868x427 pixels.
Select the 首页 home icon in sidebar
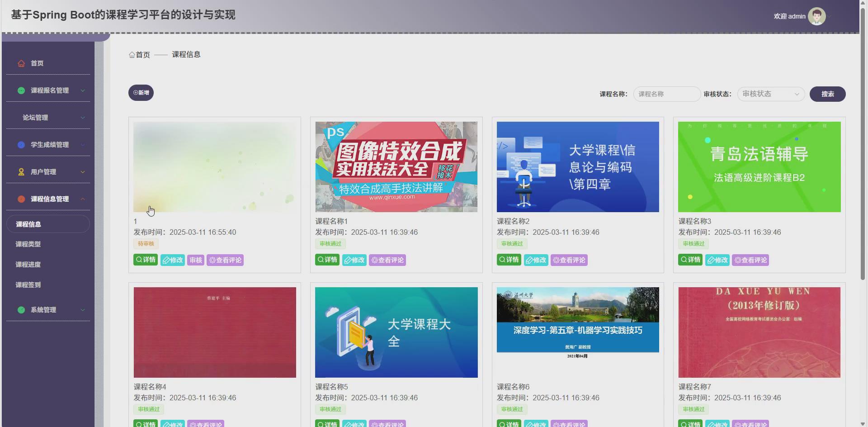[x=21, y=63]
